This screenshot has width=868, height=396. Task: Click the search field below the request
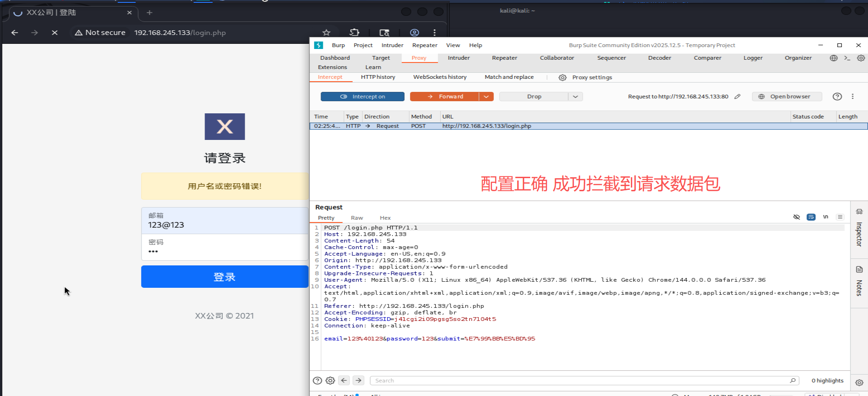click(x=582, y=381)
